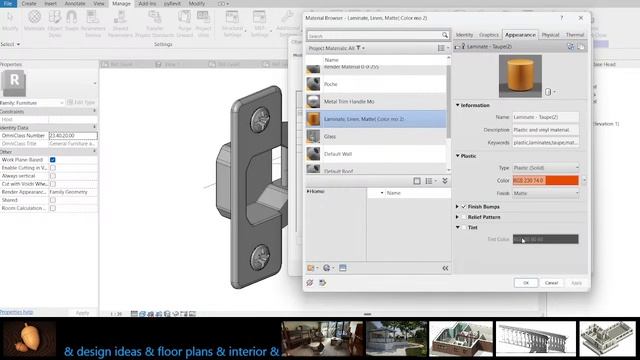Image resolution: width=640 pixels, height=360 pixels.
Task: Expand the Finish Bumps section
Action: (458, 207)
